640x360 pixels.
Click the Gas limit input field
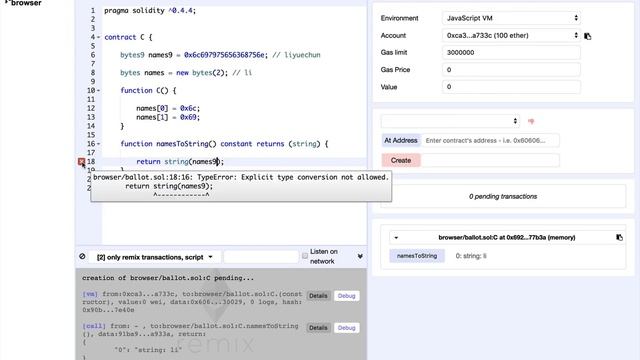tap(511, 53)
